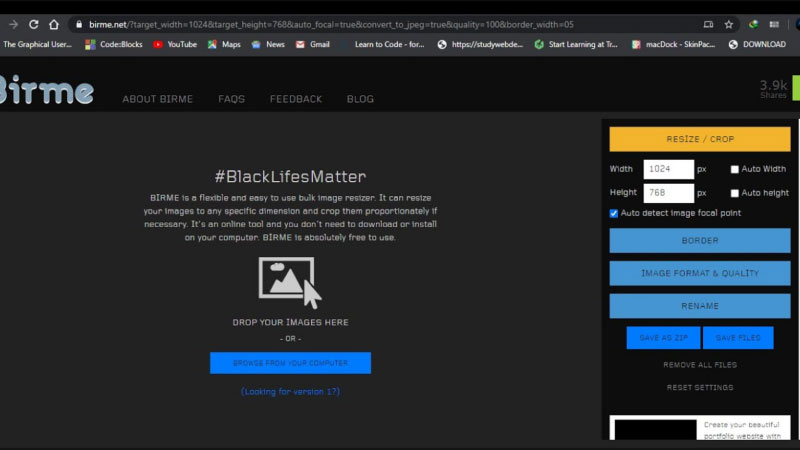The image size is (800, 450).
Task: Expand the RENAME section
Action: click(699, 306)
